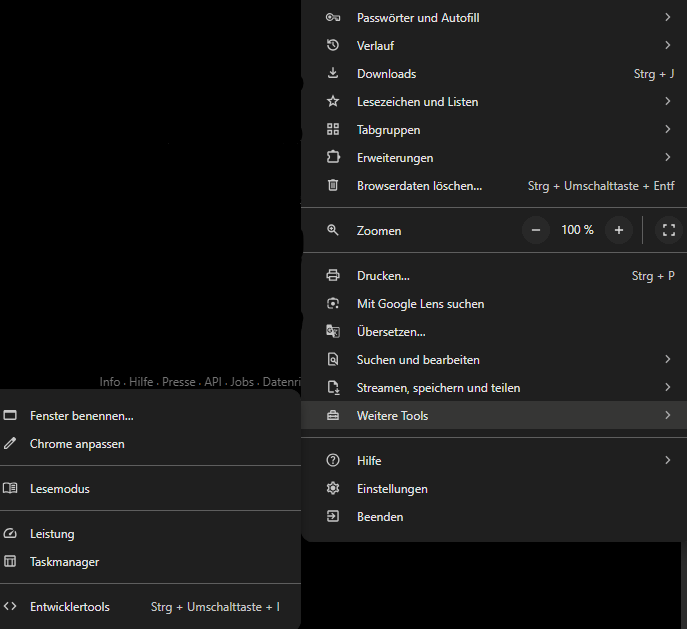Click the window icon beside Fenster benennen
Viewport: 687px width, 629px height.
(10, 415)
